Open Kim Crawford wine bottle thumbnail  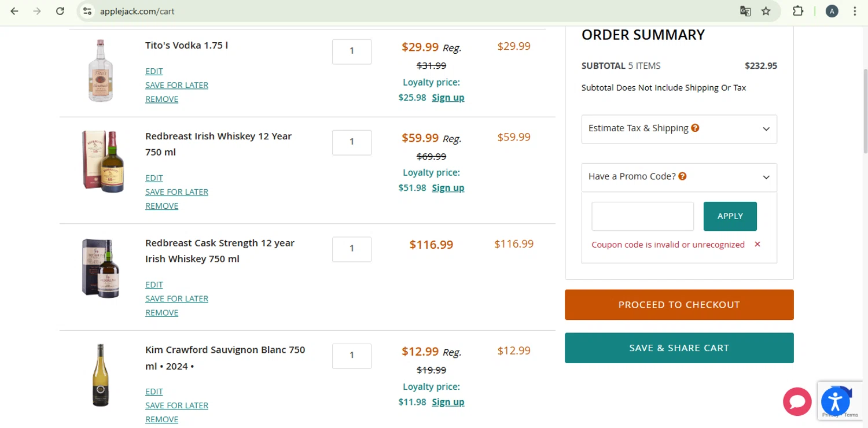tap(101, 375)
